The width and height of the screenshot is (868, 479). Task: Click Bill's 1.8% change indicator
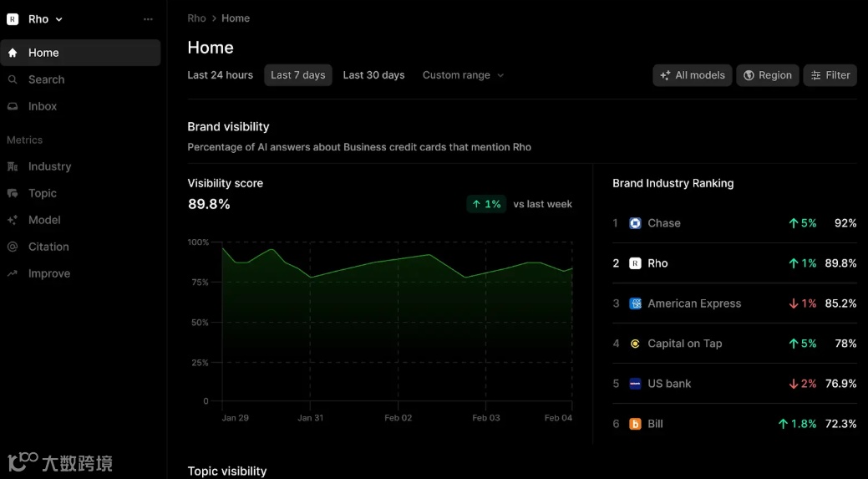coord(797,424)
